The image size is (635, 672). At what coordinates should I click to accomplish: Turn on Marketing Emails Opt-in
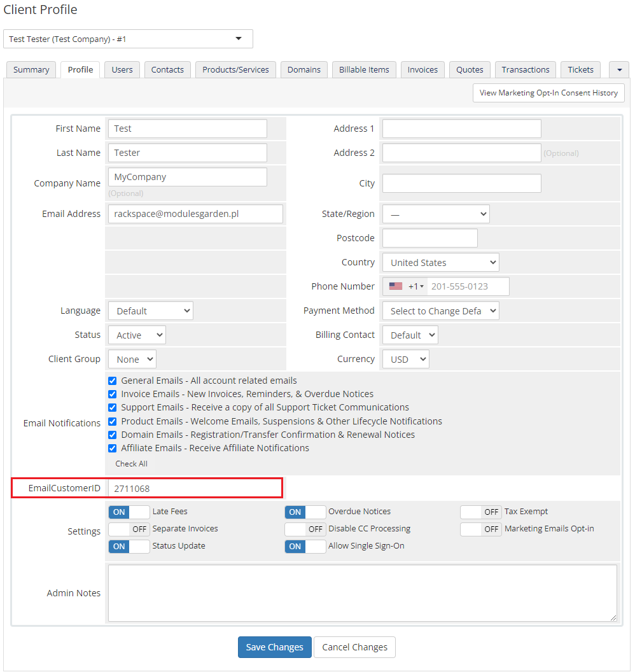481,529
